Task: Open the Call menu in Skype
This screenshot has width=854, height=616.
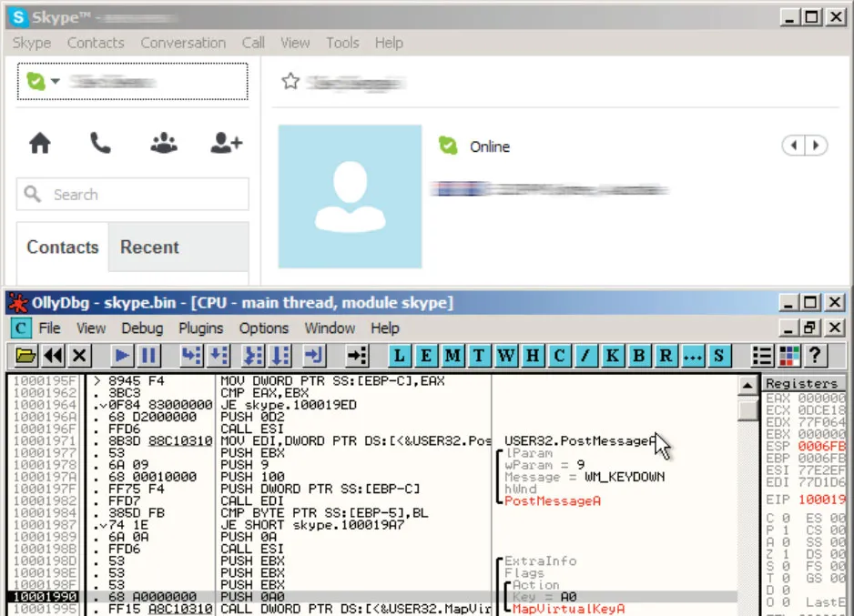Action: [253, 43]
